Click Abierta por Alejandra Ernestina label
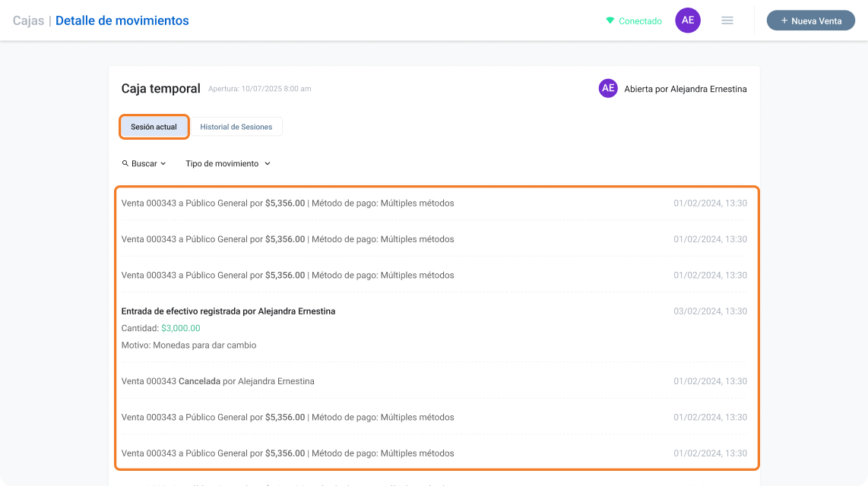This screenshot has width=868, height=486. click(686, 89)
